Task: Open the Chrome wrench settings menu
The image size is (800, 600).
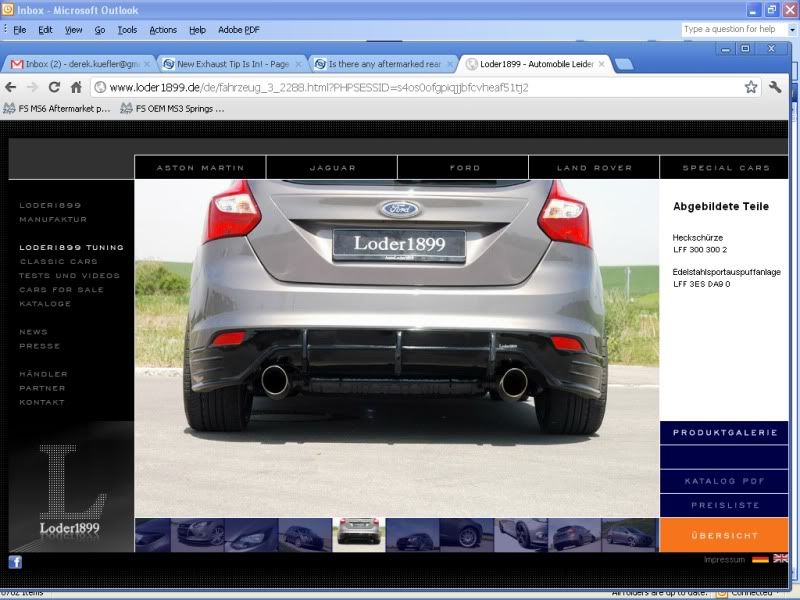Action: click(775, 87)
